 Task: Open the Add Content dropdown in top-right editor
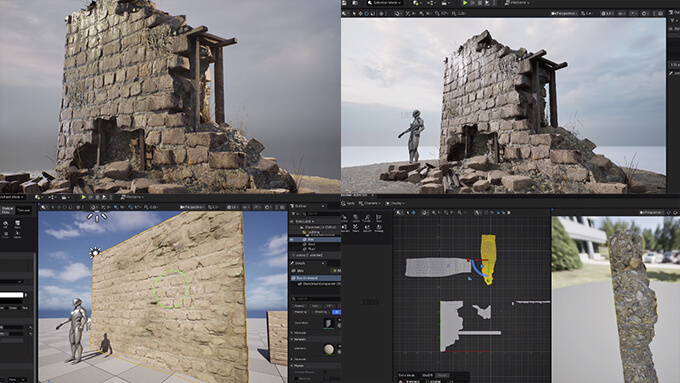click(417, 3)
